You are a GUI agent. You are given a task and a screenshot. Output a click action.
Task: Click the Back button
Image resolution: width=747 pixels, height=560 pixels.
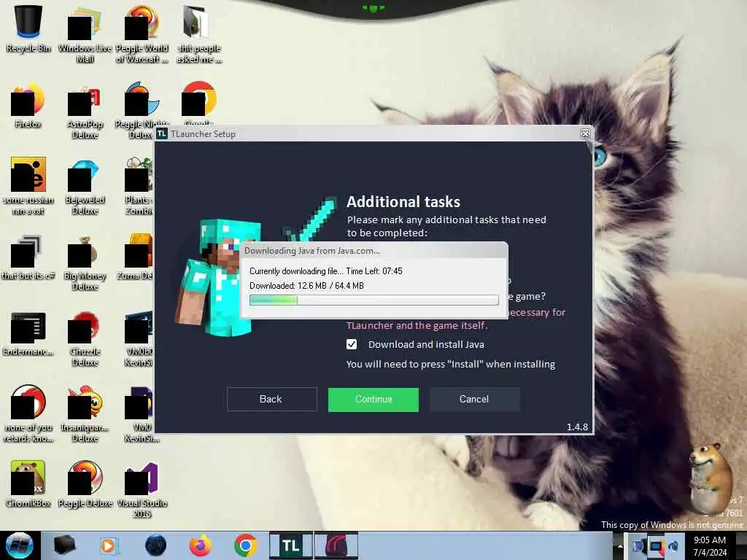pyautogui.click(x=271, y=399)
